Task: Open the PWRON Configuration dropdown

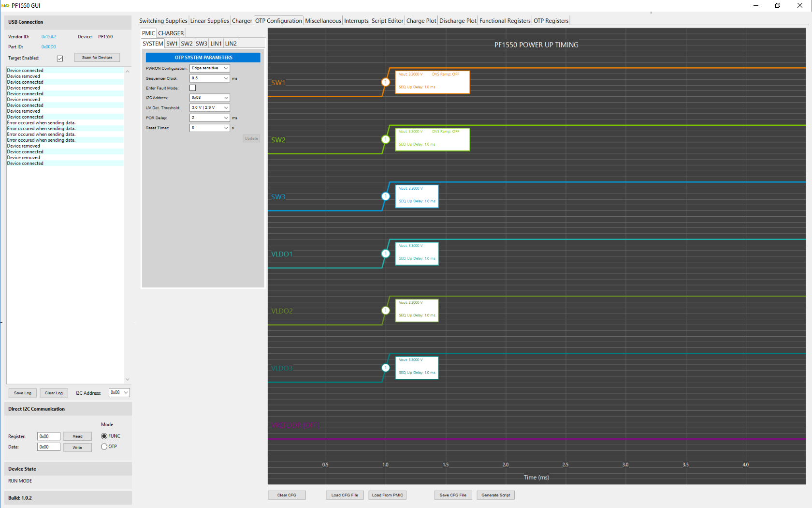Action: tap(210, 68)
